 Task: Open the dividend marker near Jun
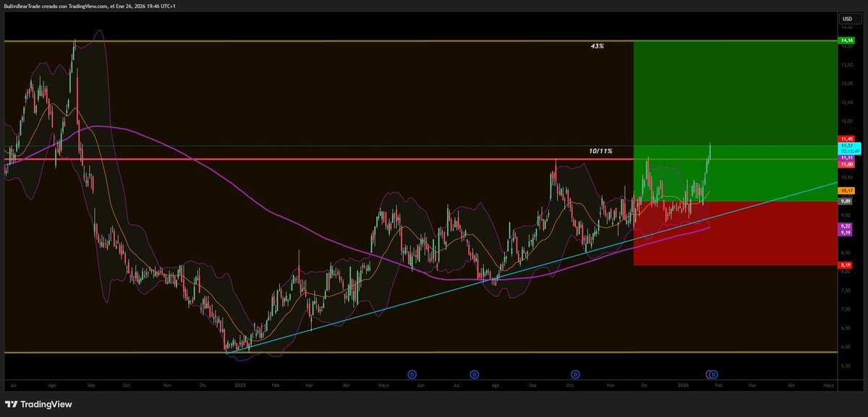[x=412, y=374]
